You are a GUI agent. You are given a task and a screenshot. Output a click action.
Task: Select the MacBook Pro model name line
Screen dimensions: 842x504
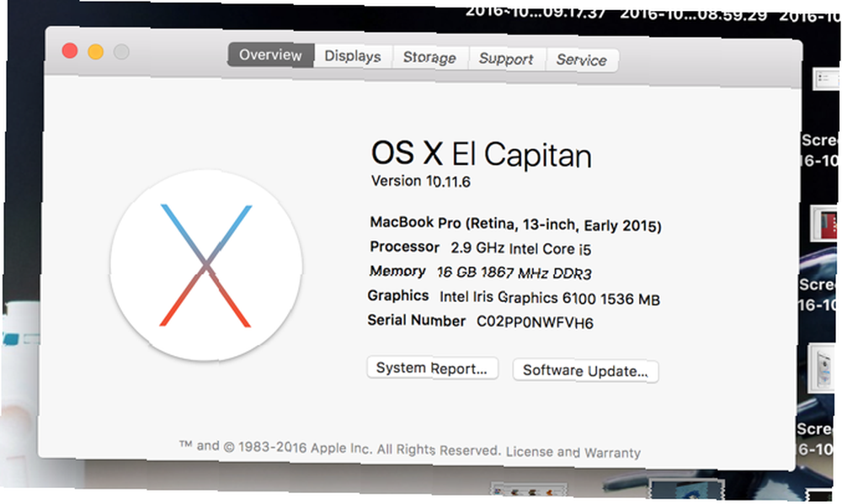[515, 224]
